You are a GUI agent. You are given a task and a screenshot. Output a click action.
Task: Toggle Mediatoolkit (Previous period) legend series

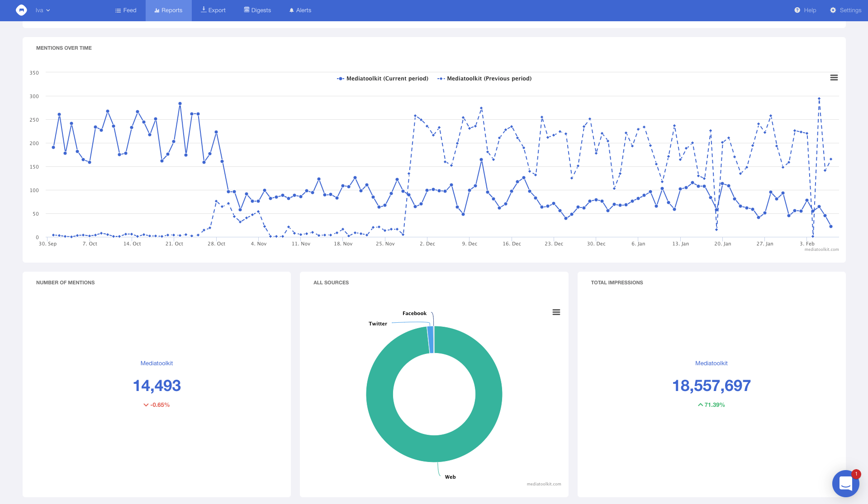pyautogui.click(x=484, y=79)
